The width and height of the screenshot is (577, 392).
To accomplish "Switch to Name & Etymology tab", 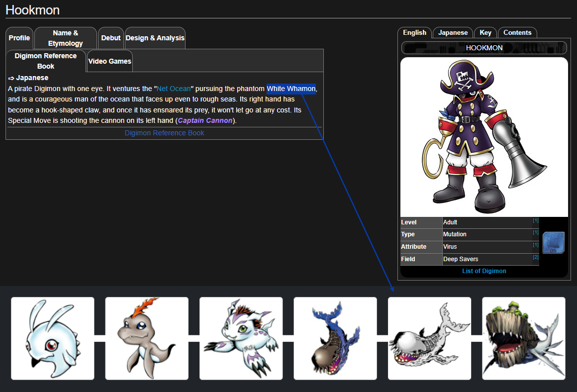I will [x=66, y=38].
